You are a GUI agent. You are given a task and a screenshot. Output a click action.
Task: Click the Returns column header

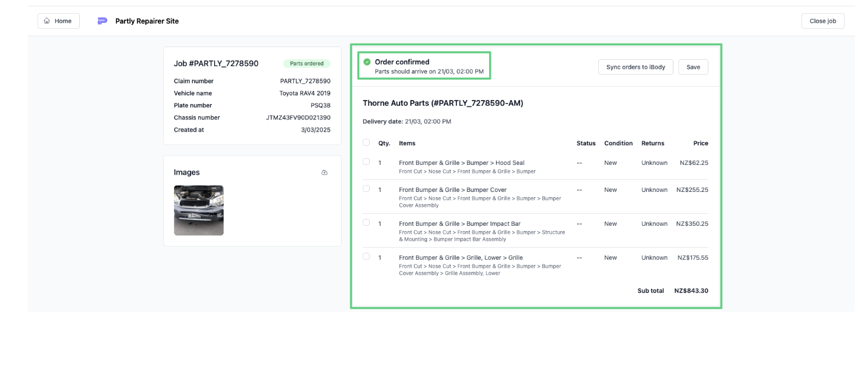pyautogui.click(x=653, y=143)
